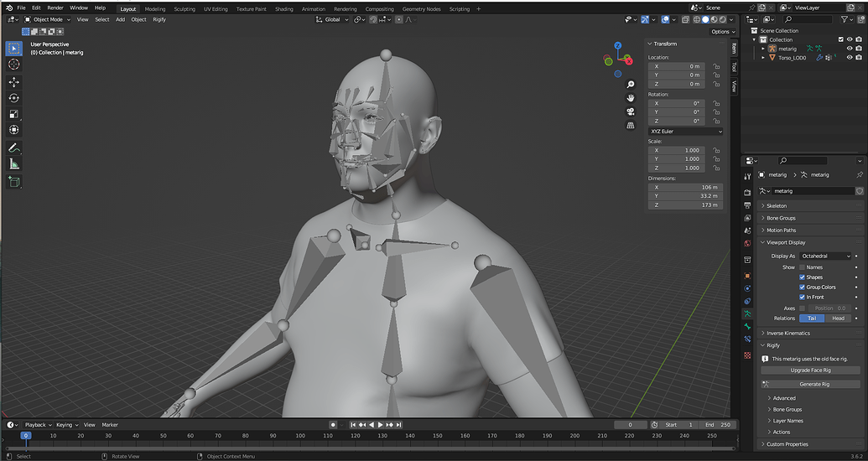Switch perspective/orthographic grid icon

tap(630, 126)
